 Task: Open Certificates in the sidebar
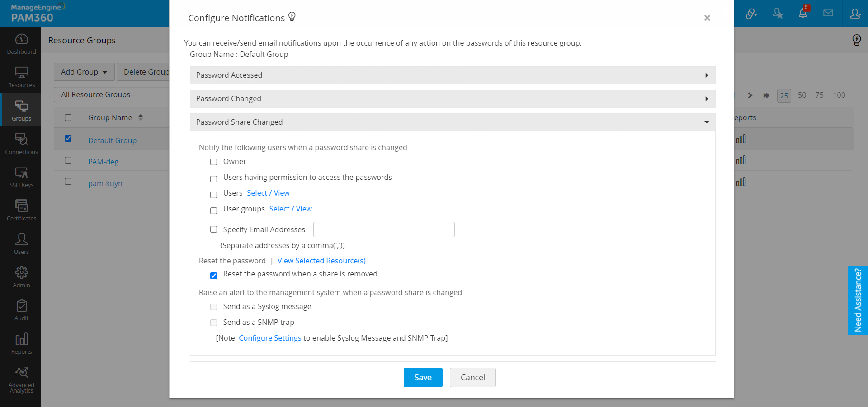[x=21, y=211]
